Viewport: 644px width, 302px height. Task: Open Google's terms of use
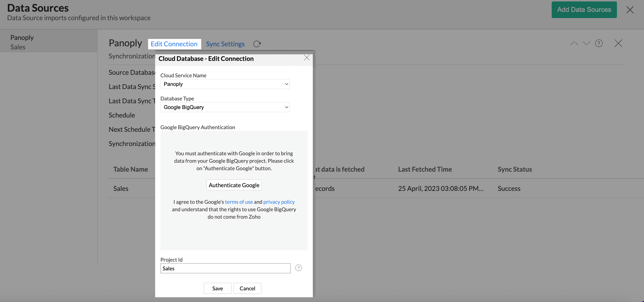[239, 202]
